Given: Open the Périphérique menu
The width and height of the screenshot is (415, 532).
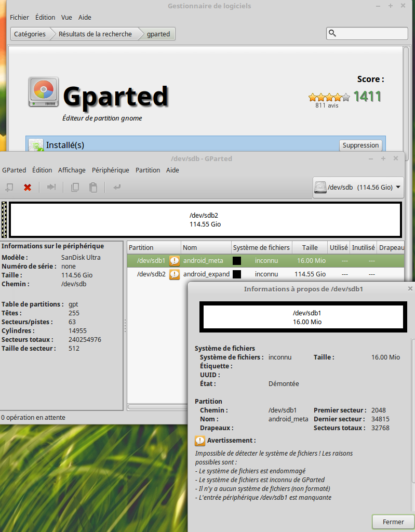Looking at the screenshot, I should [110, 170].
